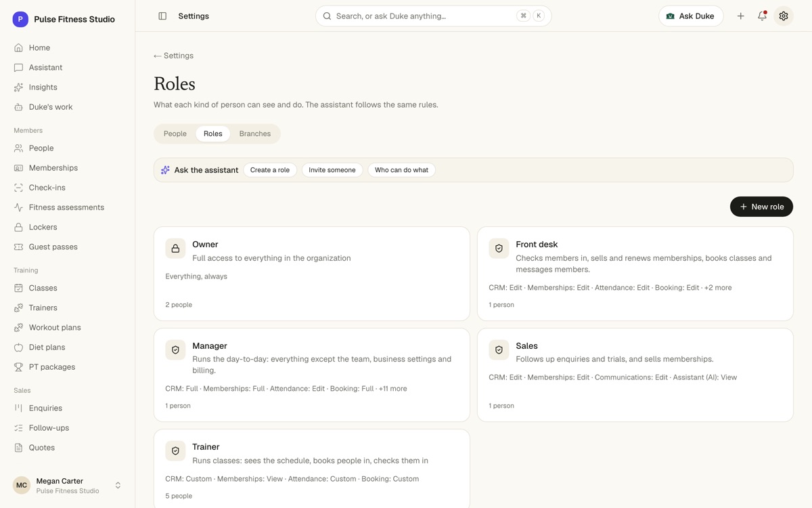
Task: Click the PT packages trophy icon
Action: click(18, 366)
